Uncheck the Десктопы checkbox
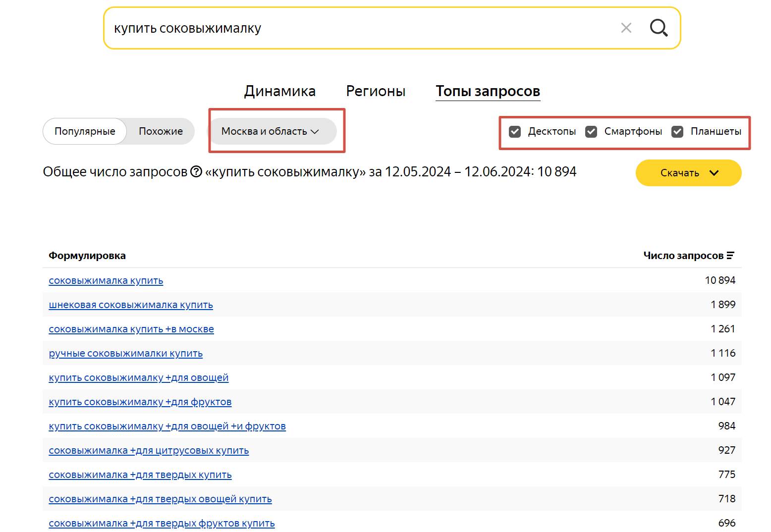The image size is (771, 532). 514,131
